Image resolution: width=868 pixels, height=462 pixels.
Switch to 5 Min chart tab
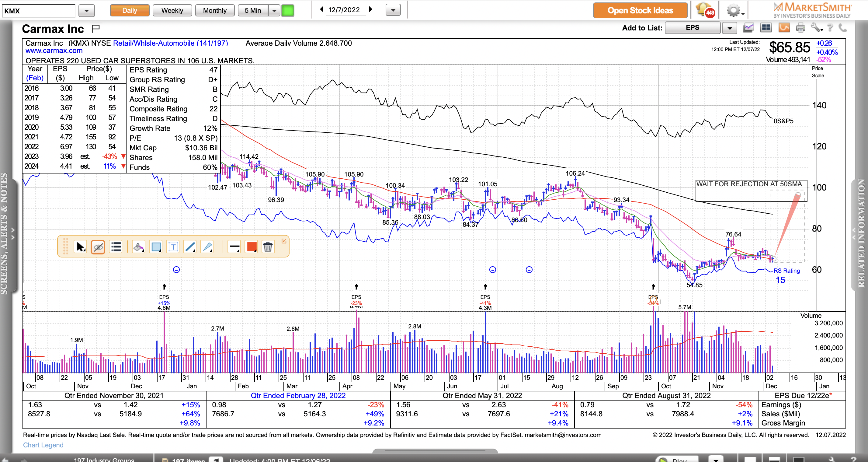(253, 10)
